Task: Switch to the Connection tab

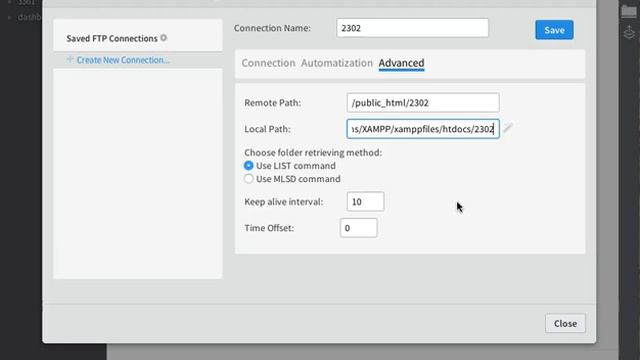Action: pyautogui.click(x=268, y=63)
